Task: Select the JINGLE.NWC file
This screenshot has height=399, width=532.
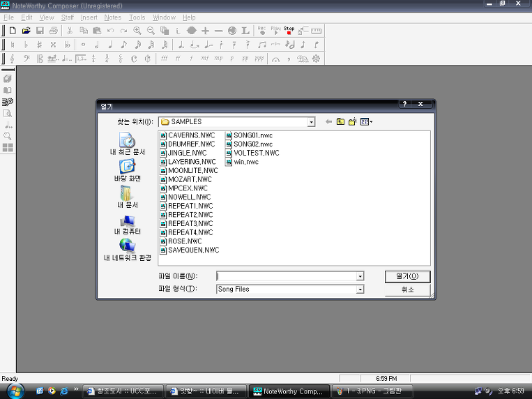Action: point(183,153)
